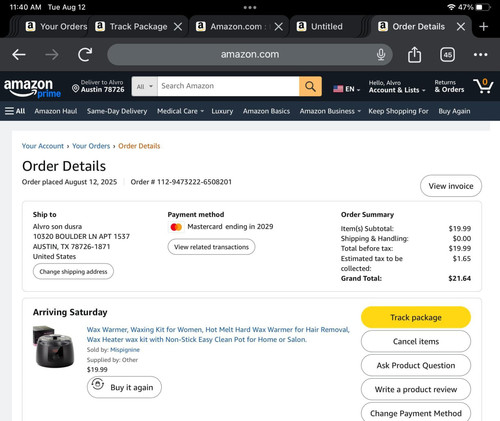
Task: Switch to the Untitled tab
Action: point(320,26)
